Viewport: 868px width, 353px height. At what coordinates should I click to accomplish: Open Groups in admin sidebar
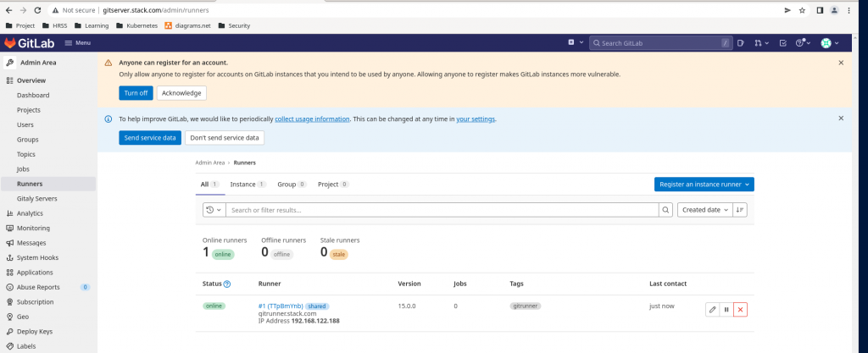point(28,140)
